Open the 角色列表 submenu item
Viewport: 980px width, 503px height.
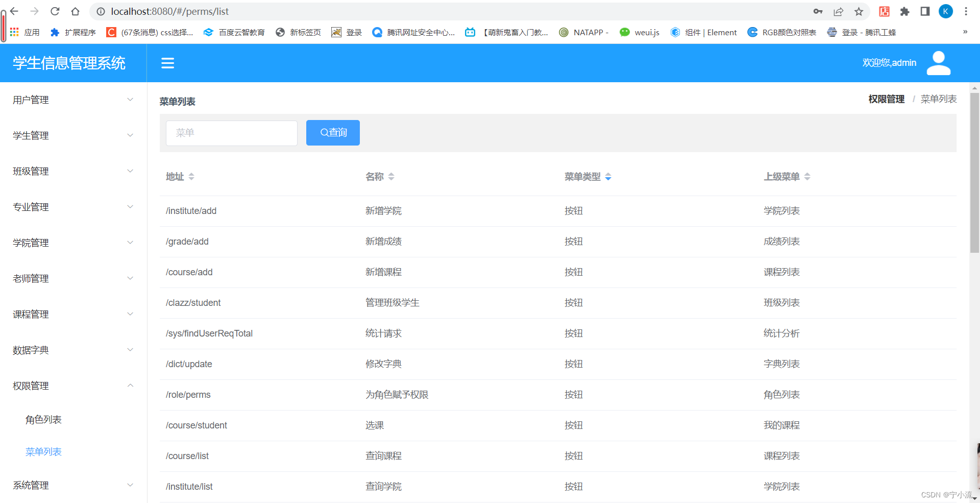73,420
